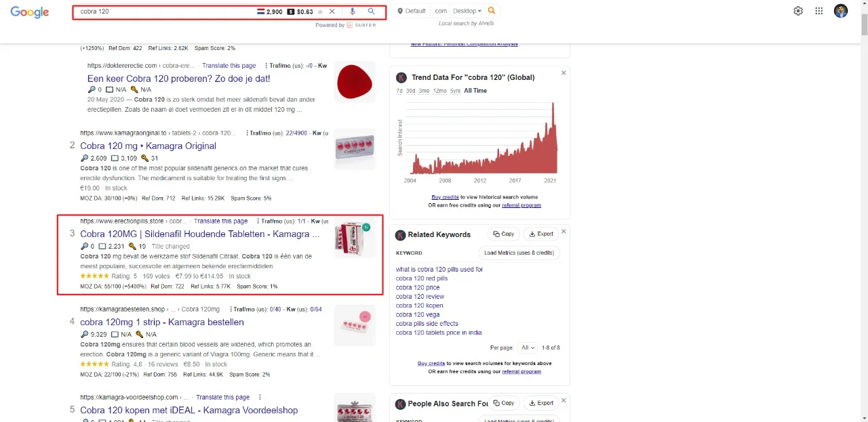The image size is (868, 422).
Task: Click keyword 'cobra 120 tablets price in india'
Action: click(439, 333)
